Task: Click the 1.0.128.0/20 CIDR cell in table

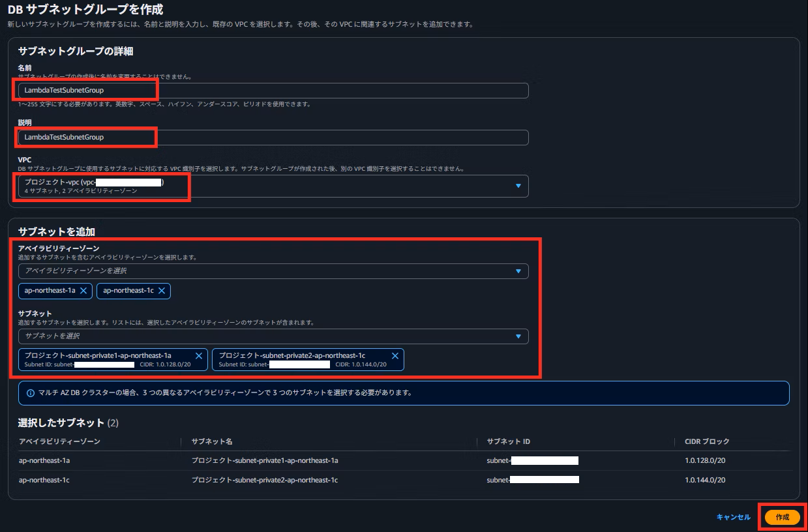Action: [705, 461]
